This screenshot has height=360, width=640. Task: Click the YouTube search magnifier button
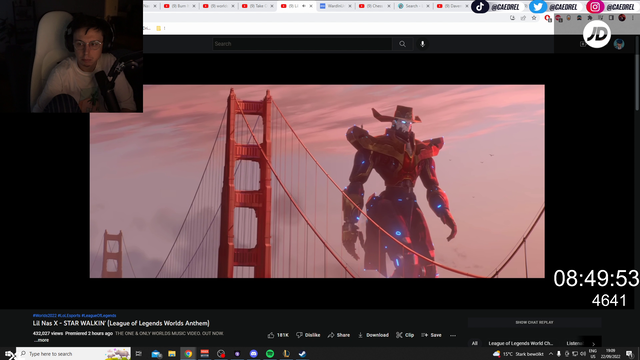(402, 44)
